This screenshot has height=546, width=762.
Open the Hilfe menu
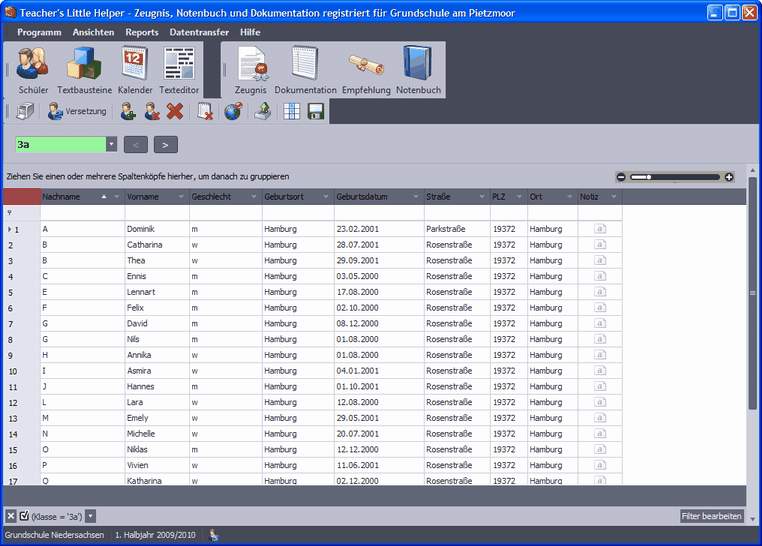pyautogui.click(x=250, y=32)
